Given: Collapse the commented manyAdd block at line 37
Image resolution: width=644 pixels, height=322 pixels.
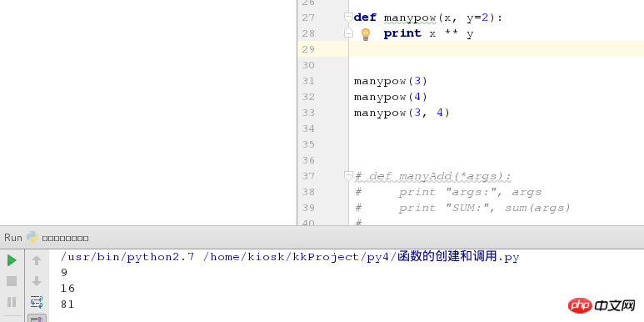Looking at the screenshot, I should 348,176.
